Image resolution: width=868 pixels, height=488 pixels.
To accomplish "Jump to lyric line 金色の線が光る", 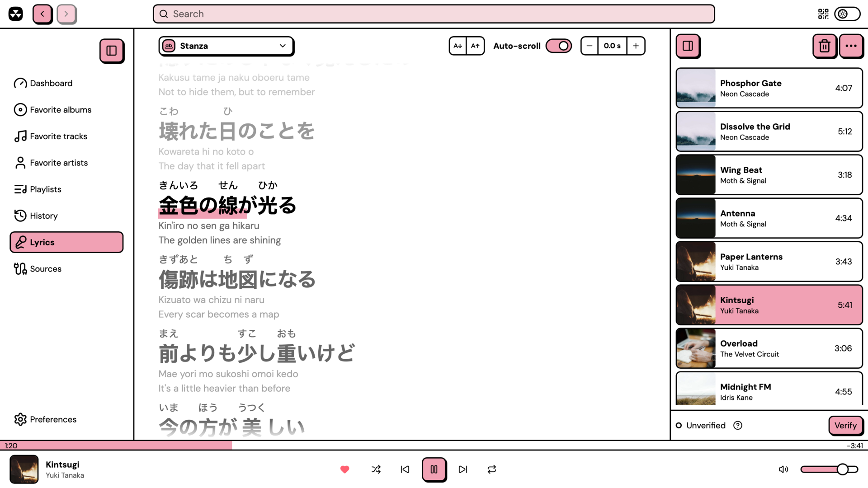I will tap(227, 206).
